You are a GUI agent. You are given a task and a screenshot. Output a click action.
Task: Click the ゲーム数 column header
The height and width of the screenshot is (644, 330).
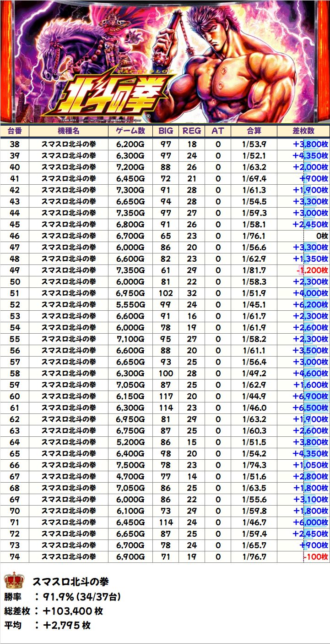[x=130, y=131]
